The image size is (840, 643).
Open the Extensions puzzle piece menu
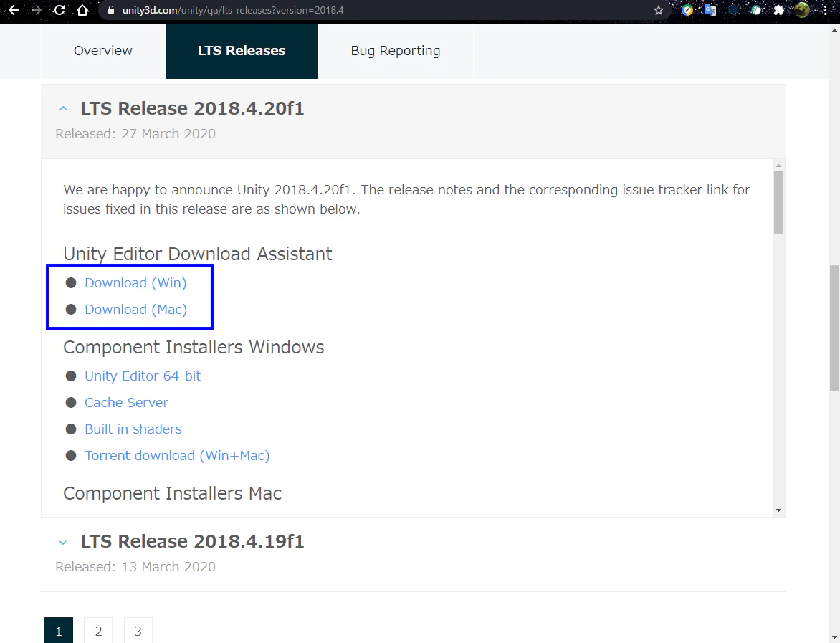coord(779,9)
